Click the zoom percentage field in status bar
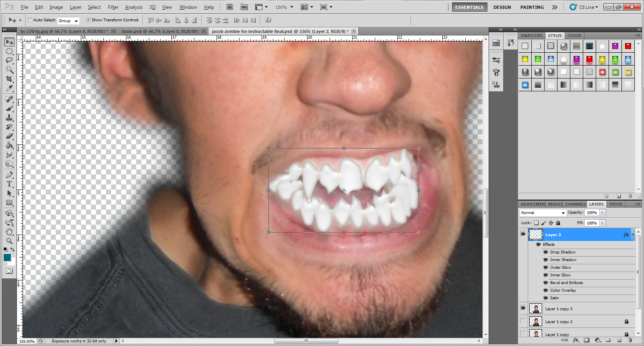Image resolution: width=644 pixels, height=346 pixels. click(27, 341)
